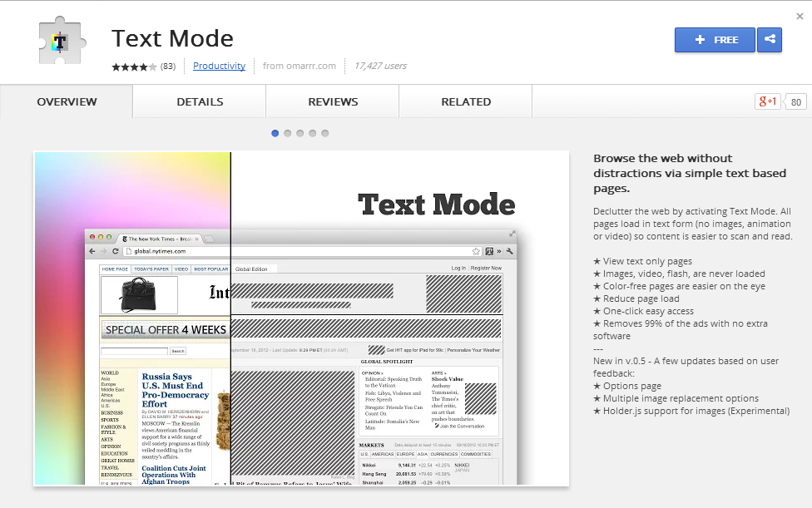
Task: Open the Productivity category link
Action: 219,66
